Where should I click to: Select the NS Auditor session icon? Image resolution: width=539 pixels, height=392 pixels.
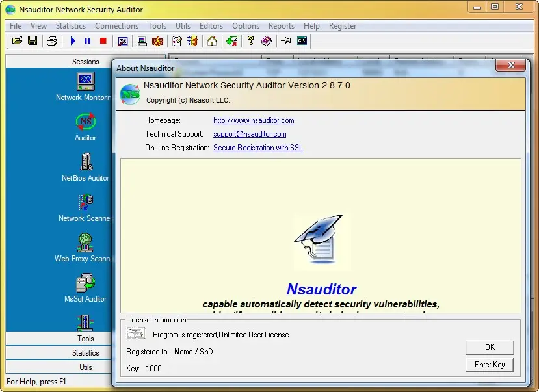coord(86,122)
